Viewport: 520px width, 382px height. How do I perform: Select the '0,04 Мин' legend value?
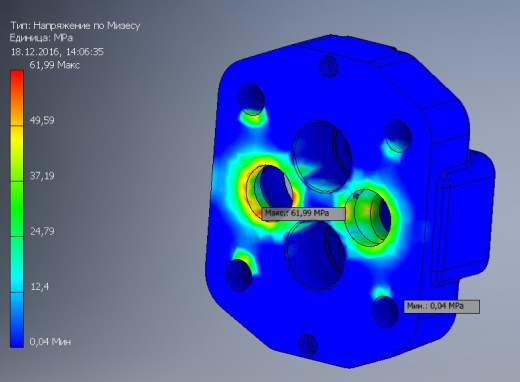click(50, 342)
